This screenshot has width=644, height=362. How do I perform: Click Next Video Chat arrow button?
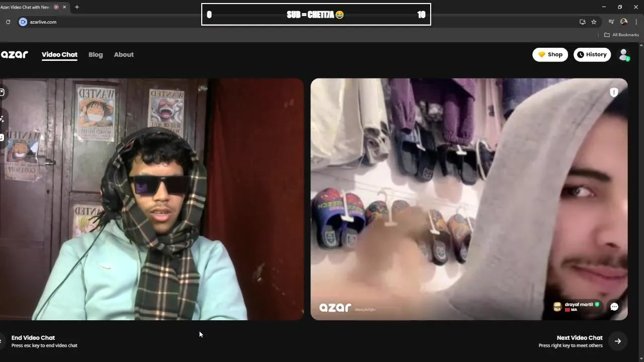tap(618, 341)
